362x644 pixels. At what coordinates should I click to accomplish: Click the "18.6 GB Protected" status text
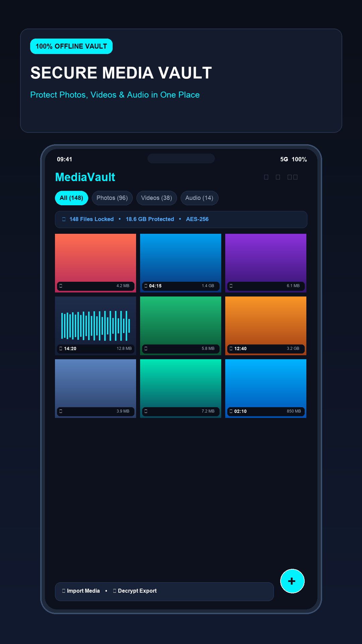point(150,219)
